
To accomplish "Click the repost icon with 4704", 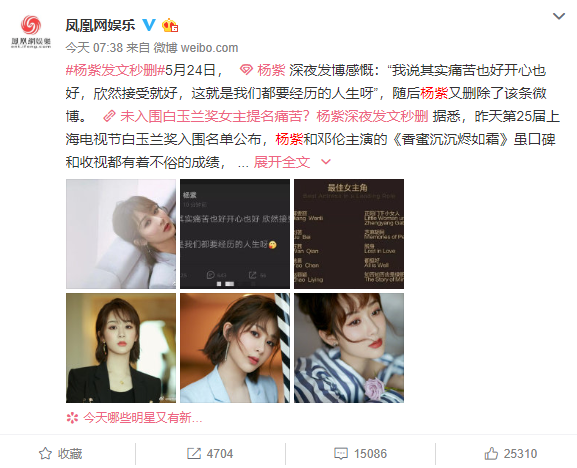I will (210, 453).
